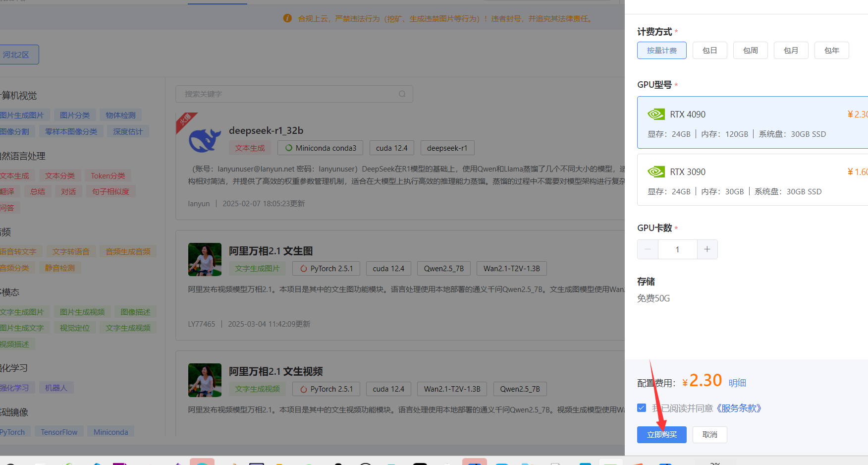The image size is (868, 465).
Task: Filter by 机器人 category tag
Action: pyautogui.click(x=56, y=388)
